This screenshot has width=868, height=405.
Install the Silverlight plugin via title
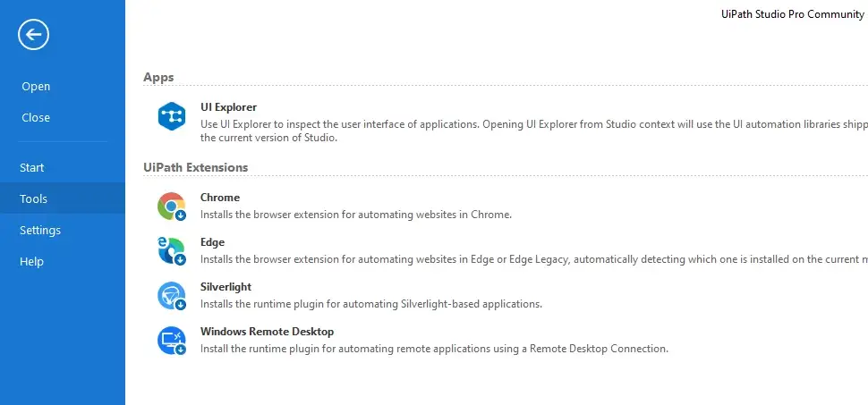pyautogui.click(x=226, y=287)
